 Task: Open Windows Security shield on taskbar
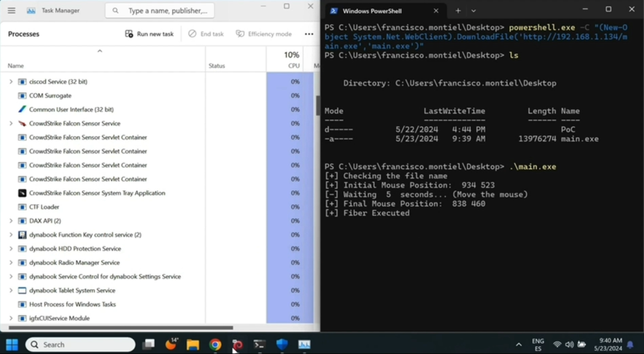point(282,345)
